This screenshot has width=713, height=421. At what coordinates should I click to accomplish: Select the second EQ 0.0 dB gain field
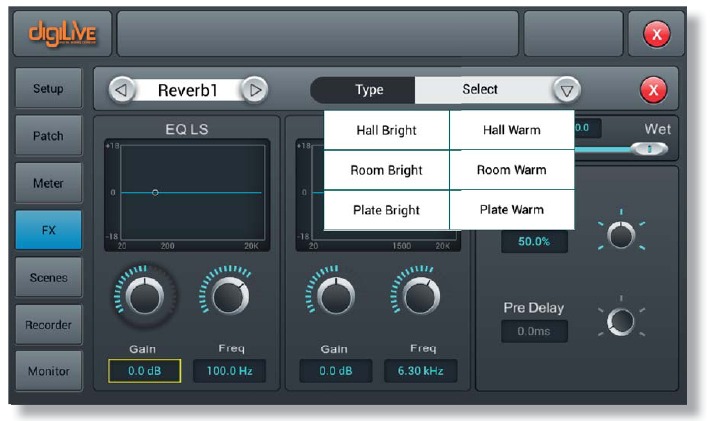pos(336,371)
